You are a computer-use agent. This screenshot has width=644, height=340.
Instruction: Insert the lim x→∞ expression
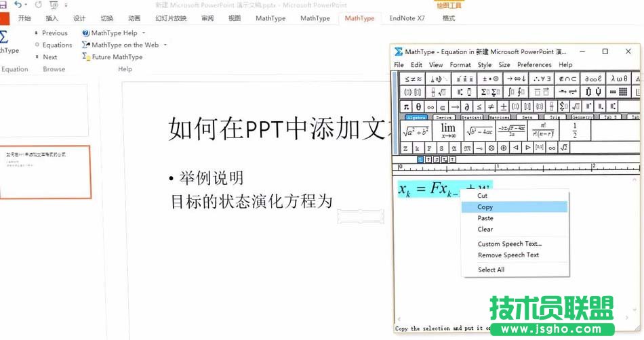pos(447,131)
